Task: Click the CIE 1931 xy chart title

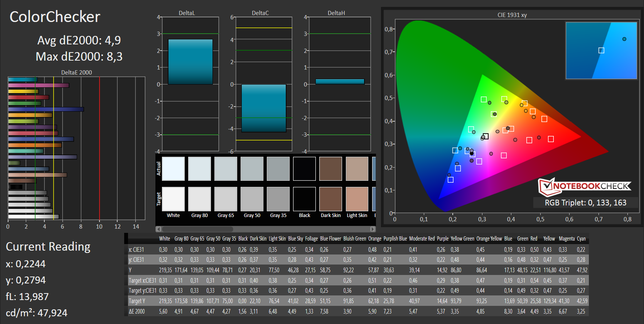Action: (x=512, y=15)
